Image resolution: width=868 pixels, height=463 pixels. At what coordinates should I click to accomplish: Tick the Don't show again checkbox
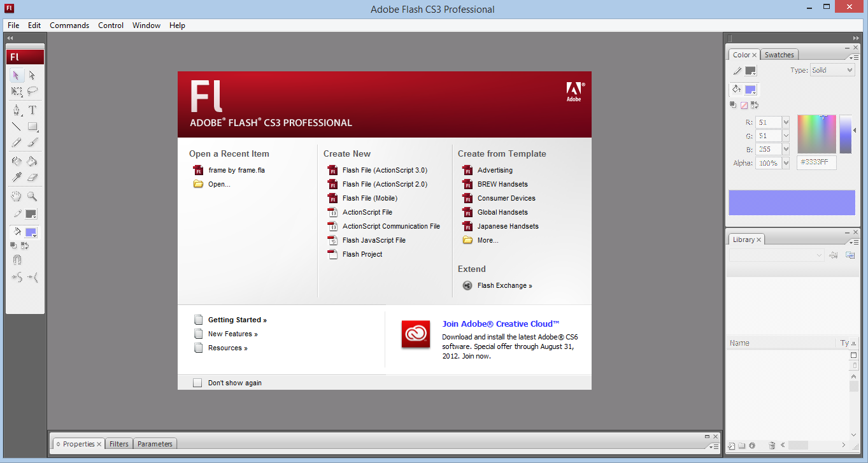pos(197,383)
